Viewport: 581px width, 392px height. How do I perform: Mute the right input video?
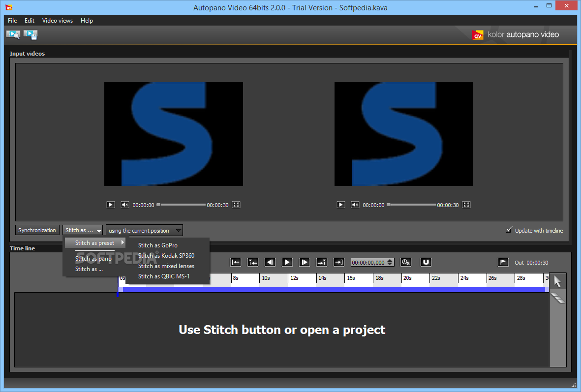[355, 205]
